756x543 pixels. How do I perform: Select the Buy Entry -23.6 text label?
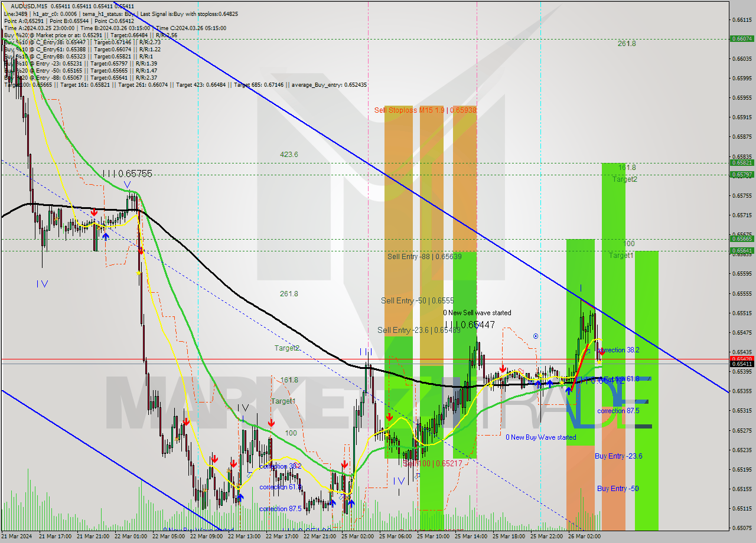pyautogui.click(x=618, y=456)
